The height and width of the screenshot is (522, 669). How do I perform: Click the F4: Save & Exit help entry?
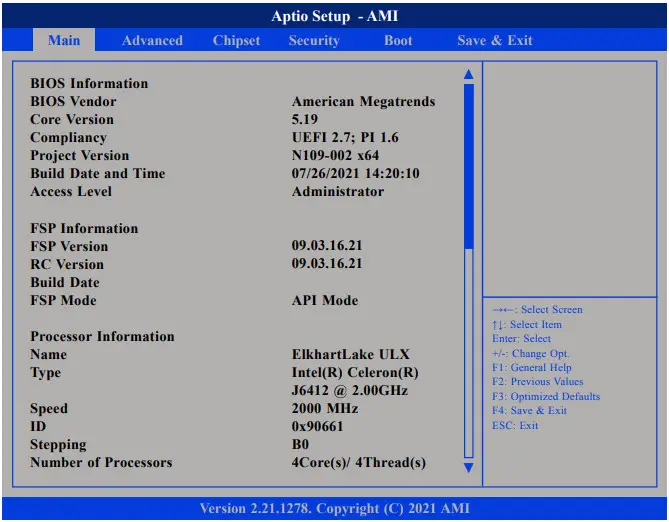click(529, 411)
